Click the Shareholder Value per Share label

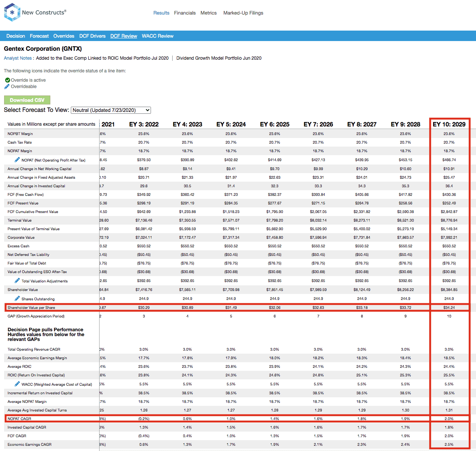pyautogui.click(x=31, y=307)
